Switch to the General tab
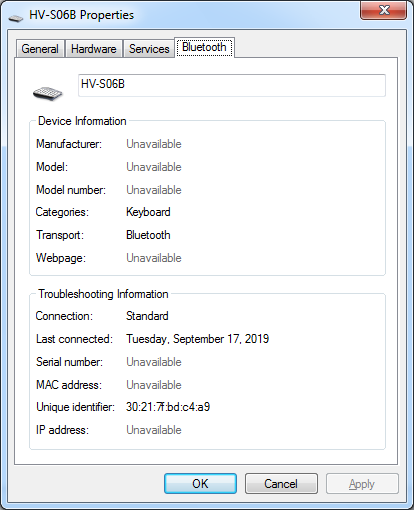 pyautogui.click(x=40, y=49)
